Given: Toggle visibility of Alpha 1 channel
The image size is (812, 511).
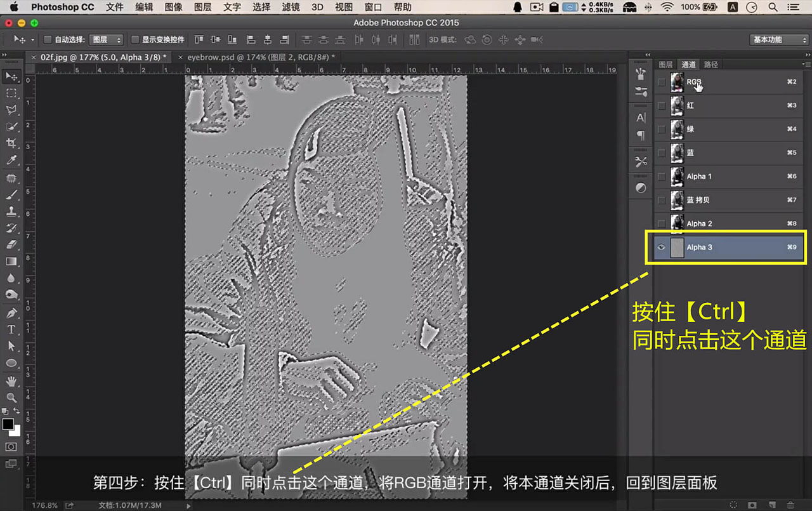Looking at the screenshot, I should [x=662, y=176].
